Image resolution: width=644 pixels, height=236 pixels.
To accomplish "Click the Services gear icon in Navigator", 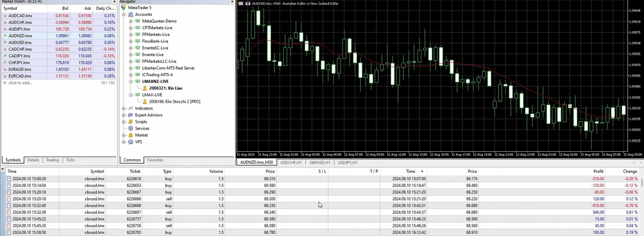I will tap(130, 128).
